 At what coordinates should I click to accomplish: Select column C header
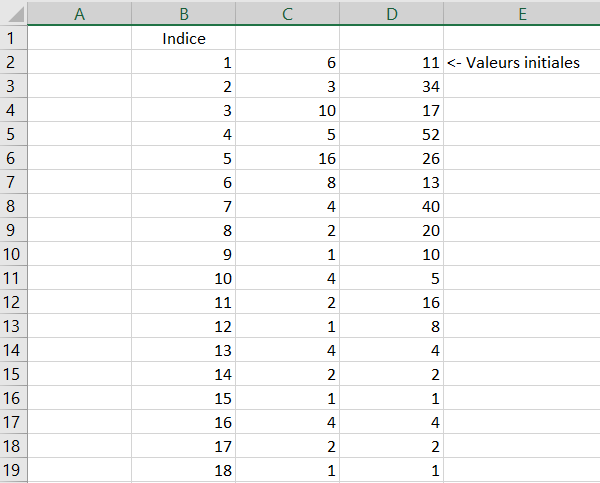click(x=288, y=14)
